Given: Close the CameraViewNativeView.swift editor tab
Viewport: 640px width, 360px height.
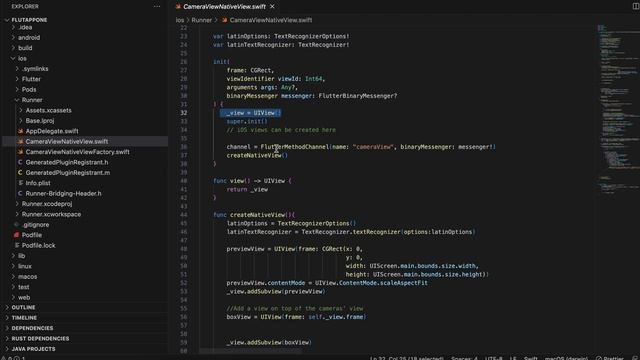Looking at the screenshot, I should (272, 7).
